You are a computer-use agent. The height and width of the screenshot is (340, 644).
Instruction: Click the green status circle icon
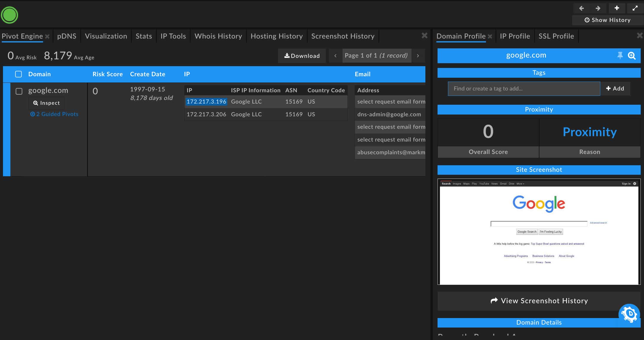click(x=10, y=15)
